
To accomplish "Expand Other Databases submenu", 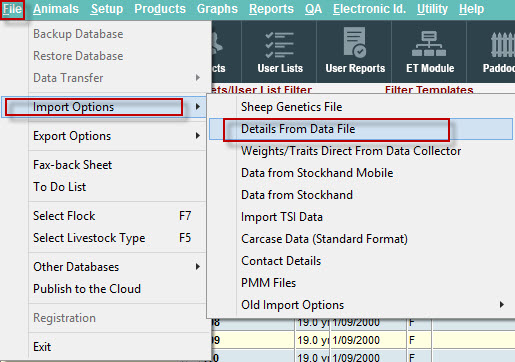I will 117,267.
